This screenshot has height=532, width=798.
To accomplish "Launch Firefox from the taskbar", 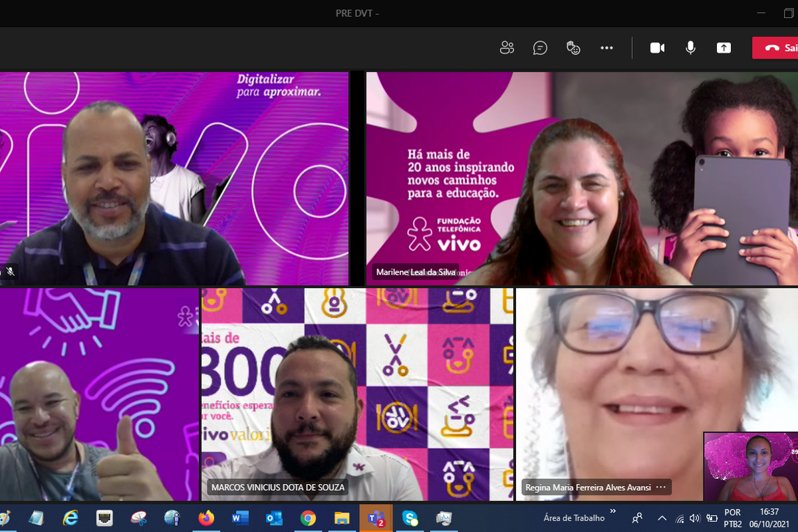I will (206, 518).
